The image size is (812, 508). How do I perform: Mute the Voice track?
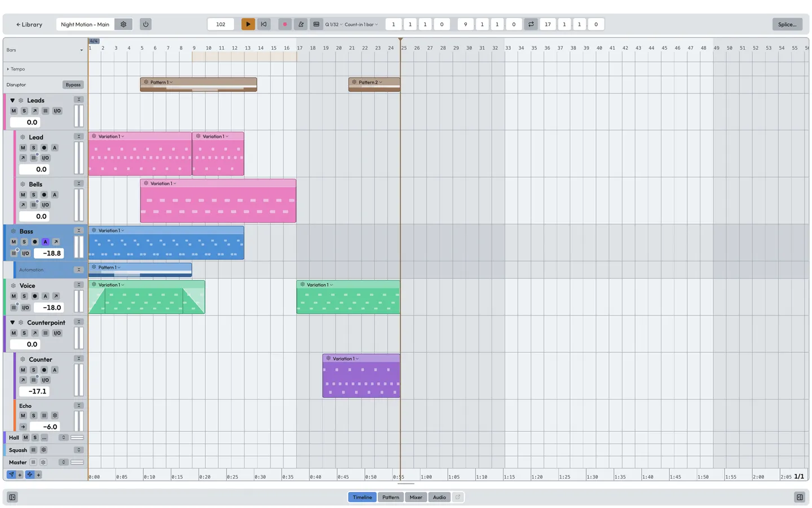click(14, 296)
